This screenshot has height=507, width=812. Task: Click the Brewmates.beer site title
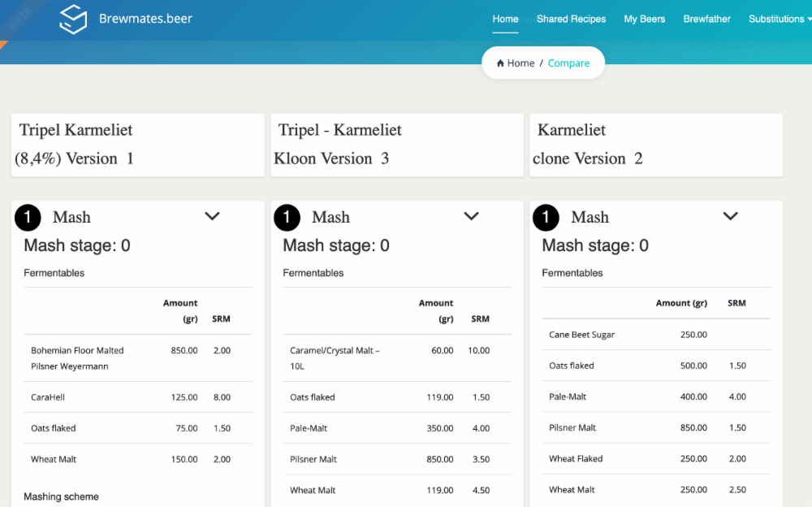(x=145, y=19)
